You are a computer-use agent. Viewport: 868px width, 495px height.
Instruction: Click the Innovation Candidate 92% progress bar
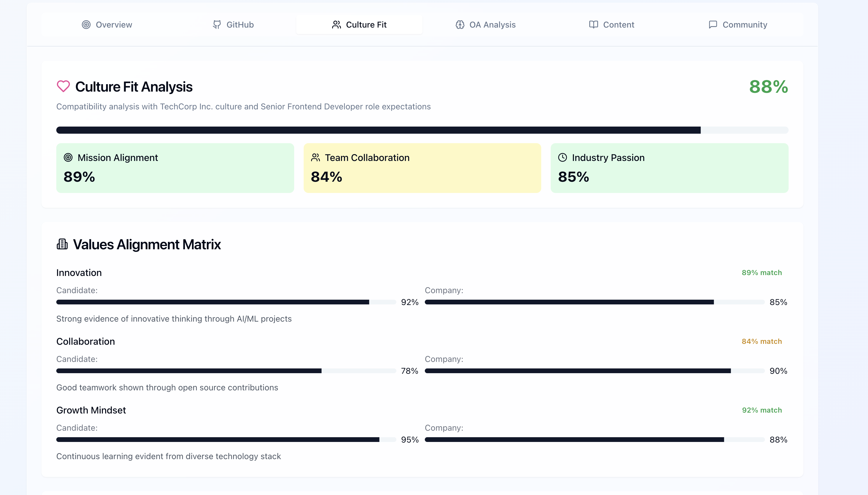pyautogui.click(x=226, y=302)
